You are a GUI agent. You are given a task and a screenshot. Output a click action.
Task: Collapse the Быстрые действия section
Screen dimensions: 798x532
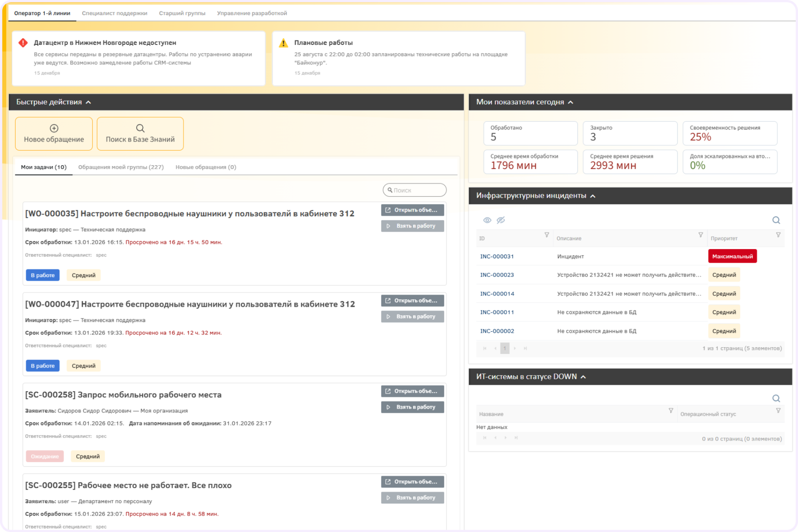(x=89, y=103)
